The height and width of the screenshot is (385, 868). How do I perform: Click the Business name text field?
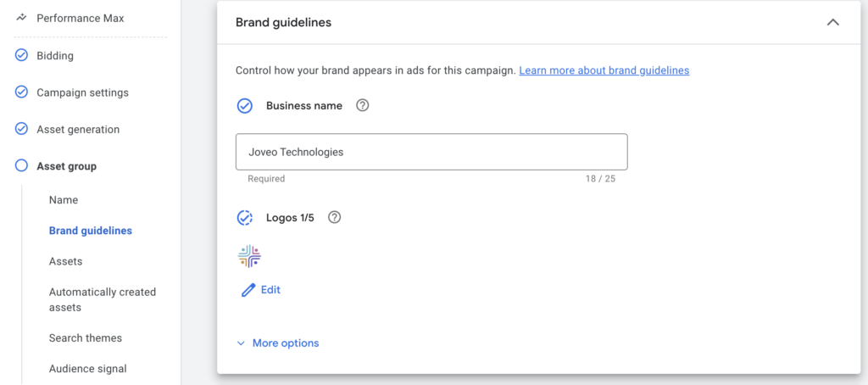click(431, 152)
